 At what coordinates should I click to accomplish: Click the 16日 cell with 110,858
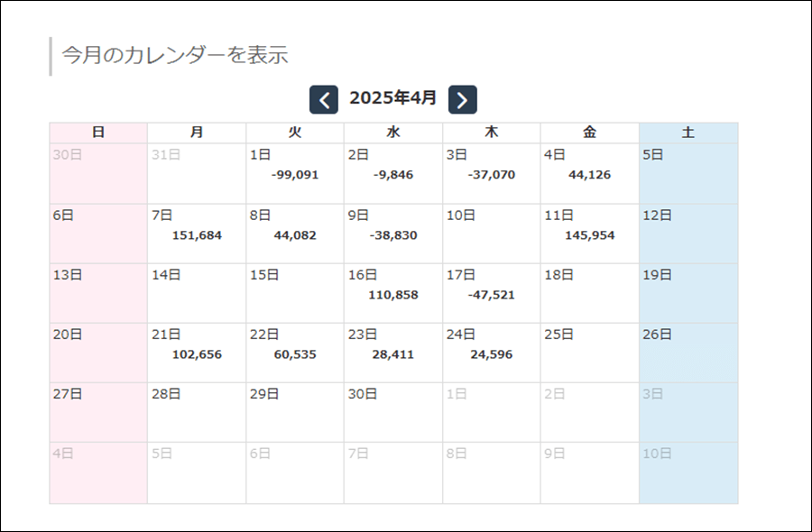coord(393,293)
